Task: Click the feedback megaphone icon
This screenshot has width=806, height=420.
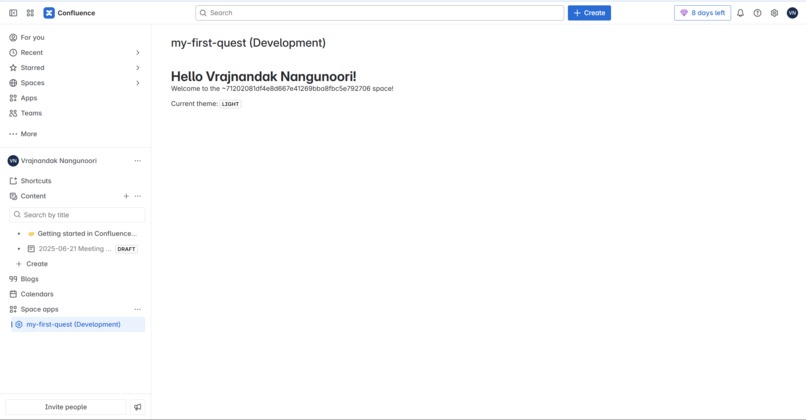Action: (138, 407)
